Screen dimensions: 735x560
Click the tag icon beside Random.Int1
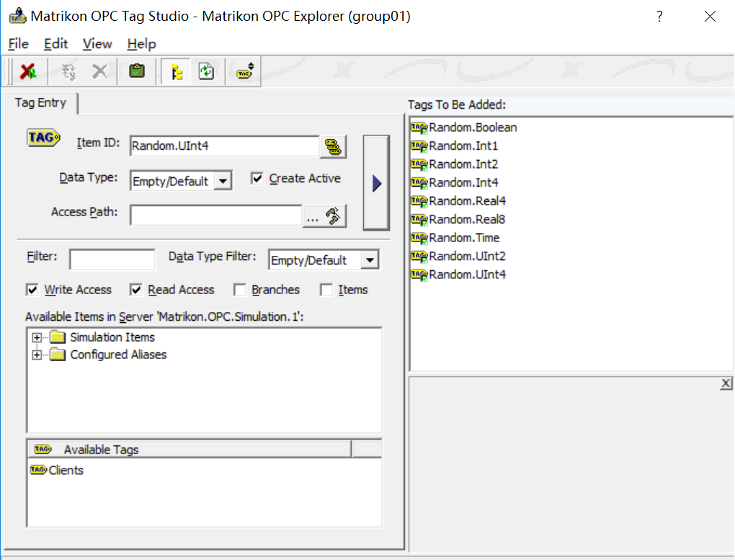point(419,146)
